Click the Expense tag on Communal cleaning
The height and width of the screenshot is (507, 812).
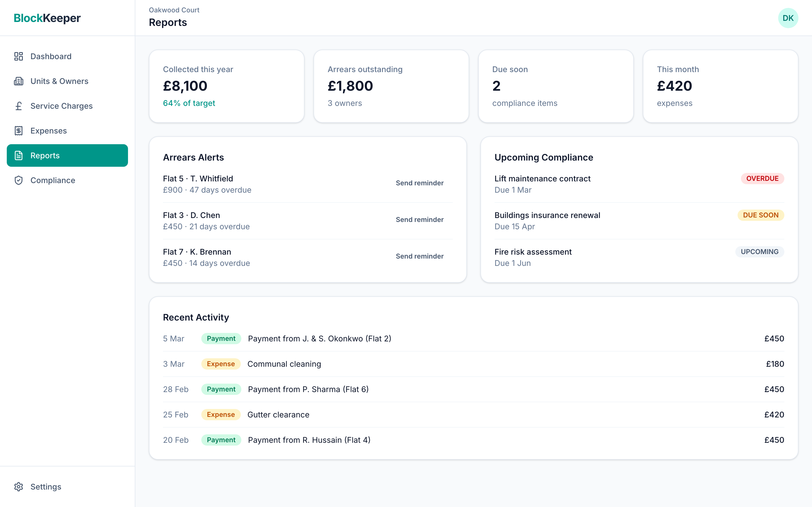tap(221, 364)
